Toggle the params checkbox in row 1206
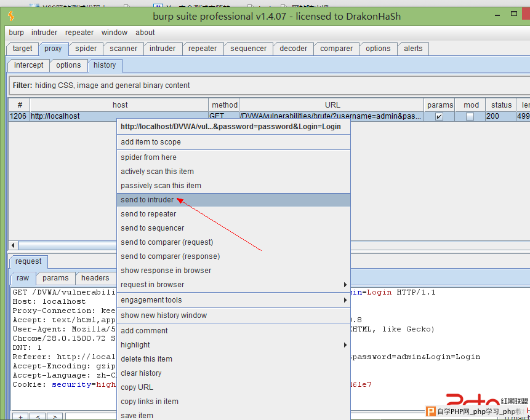 439,116
